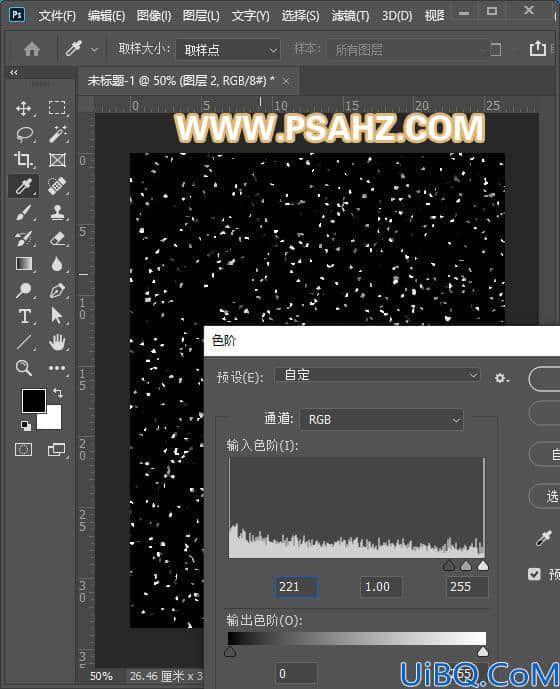Select the Horizontal Type tool
560x689 pixels.
pos(24,316)
